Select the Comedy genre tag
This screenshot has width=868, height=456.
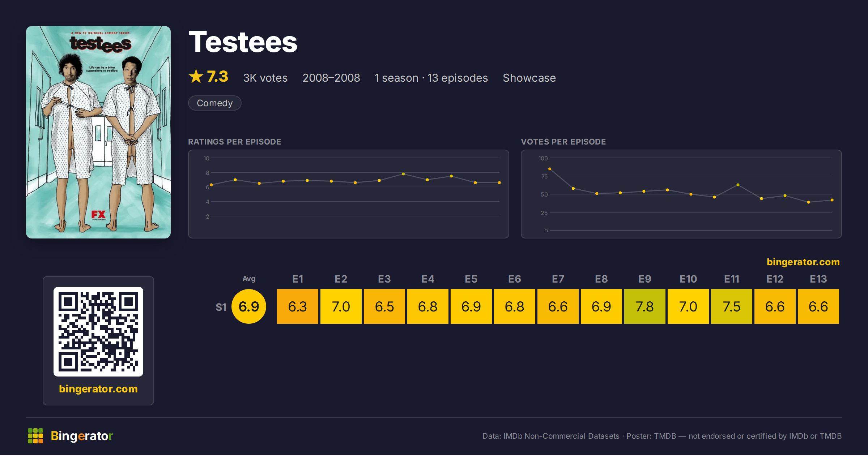click(215, 103)
